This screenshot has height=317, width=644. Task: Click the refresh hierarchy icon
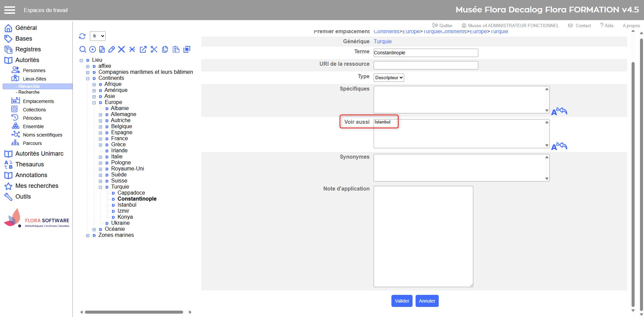coord(82,36)
